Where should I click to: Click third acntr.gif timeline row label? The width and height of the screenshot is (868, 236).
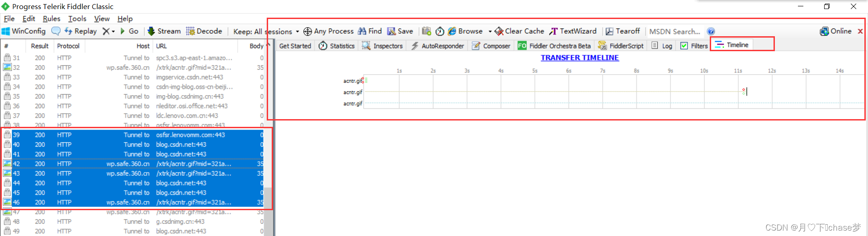coord(353,104)
